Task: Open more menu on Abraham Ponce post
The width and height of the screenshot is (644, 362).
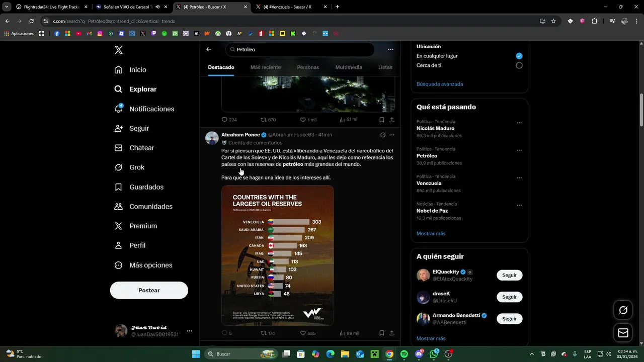Action: (x=392, y=135)
